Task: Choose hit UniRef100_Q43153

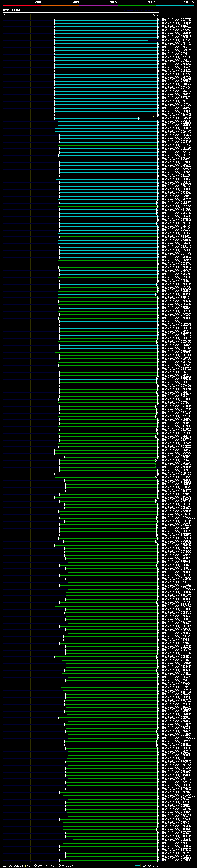Action: tap(176, 74)
